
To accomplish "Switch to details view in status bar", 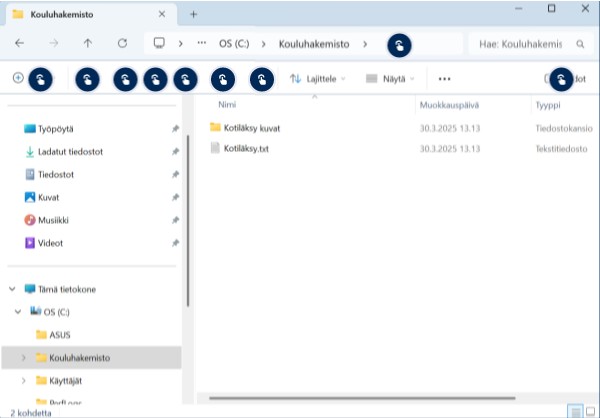I will (575, 411).
